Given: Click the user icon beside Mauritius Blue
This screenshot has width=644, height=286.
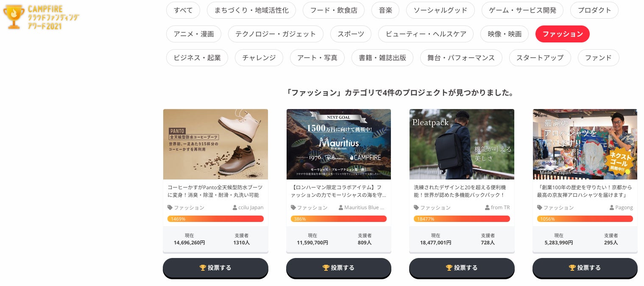Looking at the screenshot, I should tap(341, 207).
